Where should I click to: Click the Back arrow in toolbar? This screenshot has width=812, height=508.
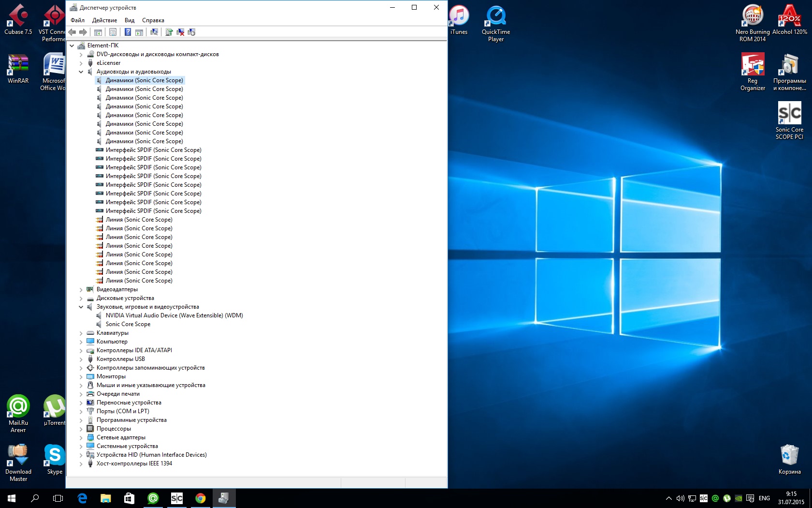(72, 32)
